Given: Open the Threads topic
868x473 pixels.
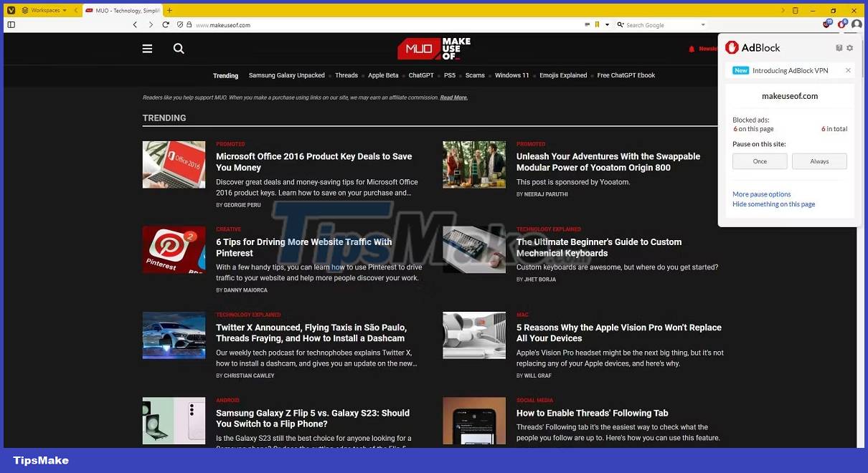Looking at the screenshot, I should [x=346, y=75].
